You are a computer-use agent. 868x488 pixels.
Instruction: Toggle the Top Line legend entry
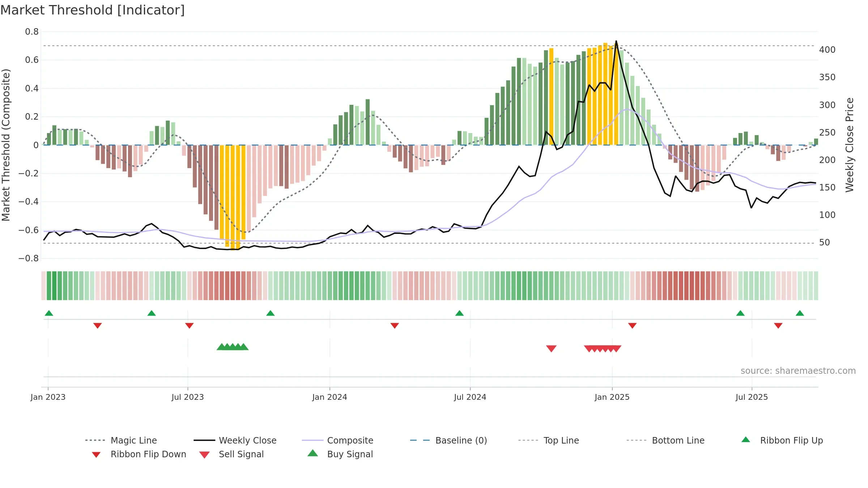tap(548, 440)
